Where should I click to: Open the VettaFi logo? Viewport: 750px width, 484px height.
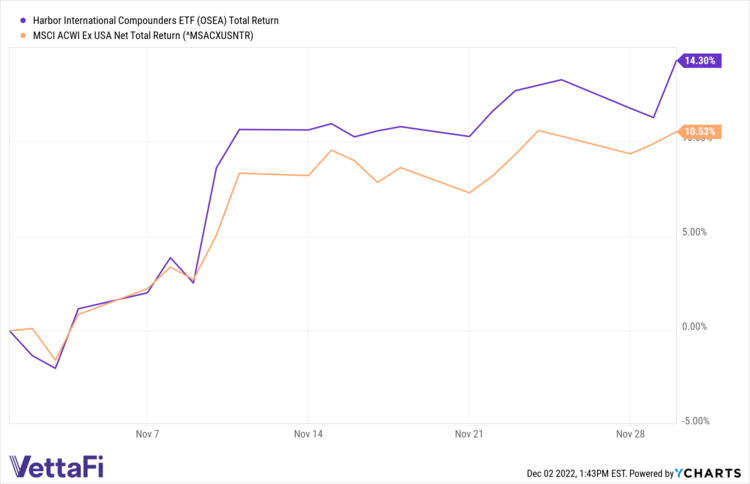pos(56,466)
